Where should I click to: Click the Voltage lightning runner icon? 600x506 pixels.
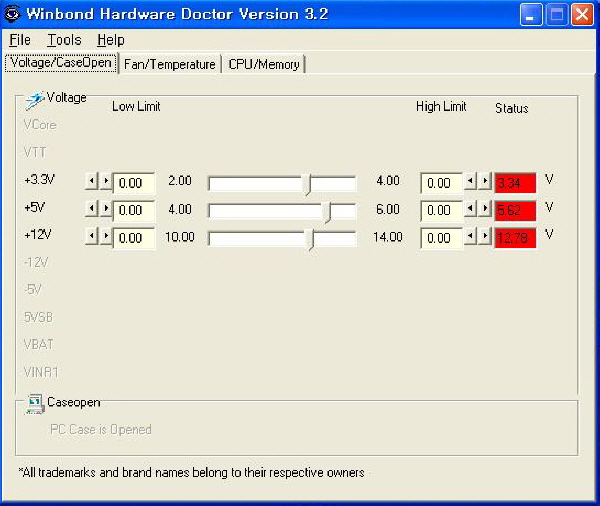click(34, 100)
